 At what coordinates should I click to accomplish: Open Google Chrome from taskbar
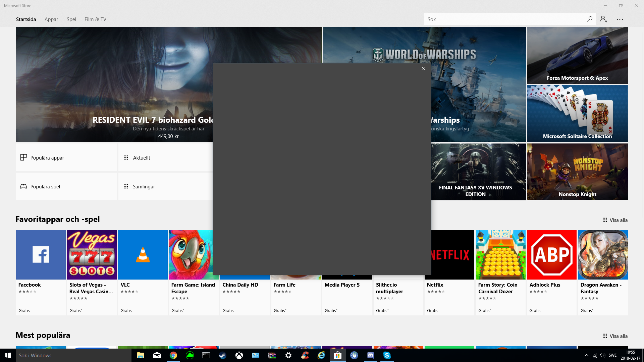[173, 355]
